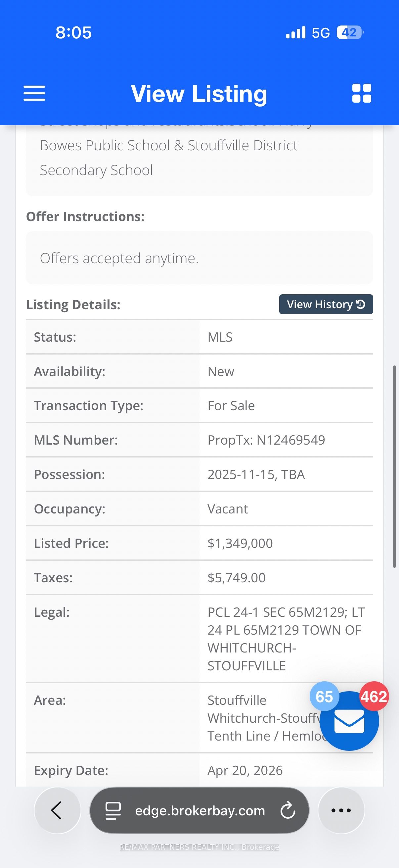Image resolution: width=399 pixels, height=868 pixels.
Task: Tap the red 462 notification badge
Action: tap(374, 696)
